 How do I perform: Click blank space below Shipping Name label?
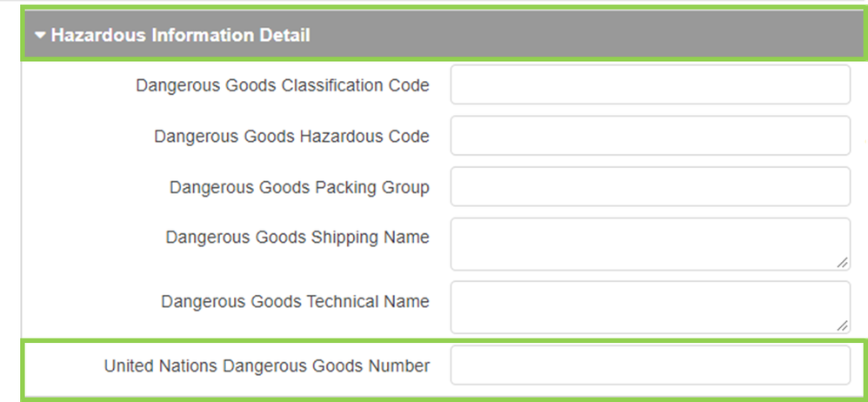click(x=297, y=261)
